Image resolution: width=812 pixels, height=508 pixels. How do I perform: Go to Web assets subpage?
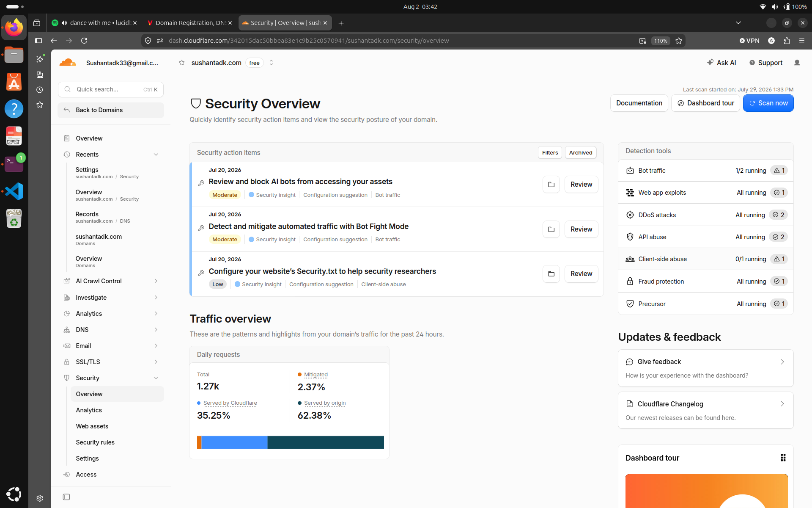92,426
